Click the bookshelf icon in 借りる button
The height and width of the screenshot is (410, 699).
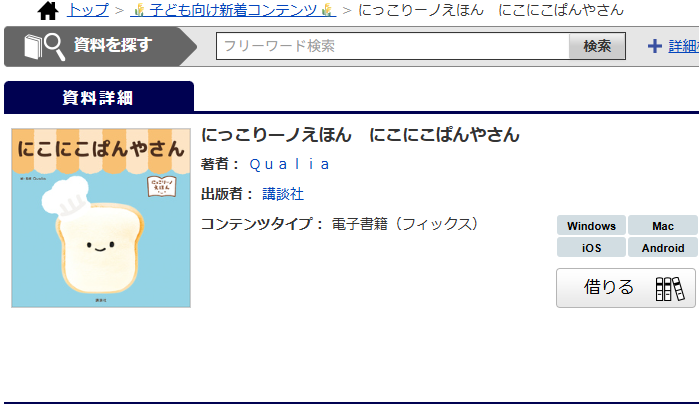coord(670,289)
